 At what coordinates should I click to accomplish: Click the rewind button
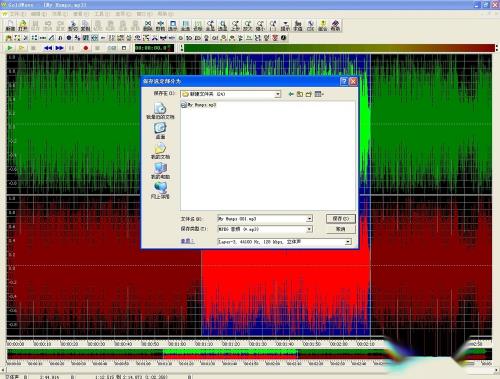click(48, 48)
